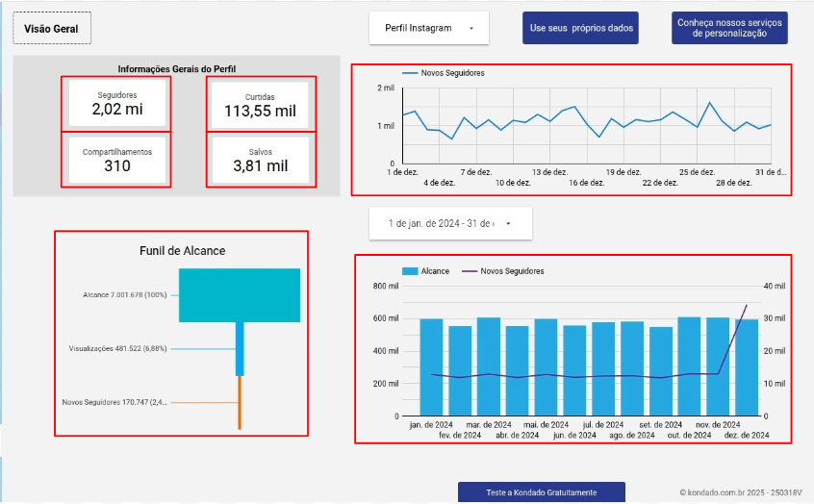
Task: Click the orange Novos Seguidores funnel segment
Action: (x=241, y=401)
